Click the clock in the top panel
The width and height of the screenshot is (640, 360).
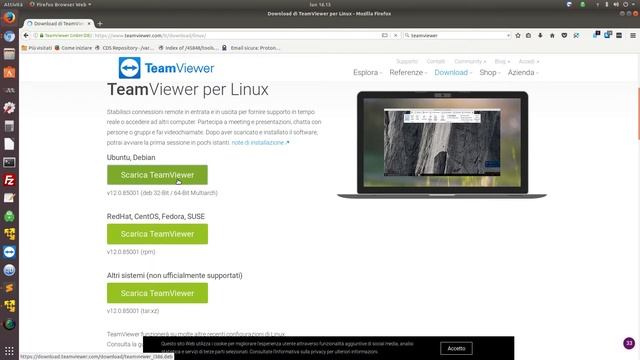[320, 4]
